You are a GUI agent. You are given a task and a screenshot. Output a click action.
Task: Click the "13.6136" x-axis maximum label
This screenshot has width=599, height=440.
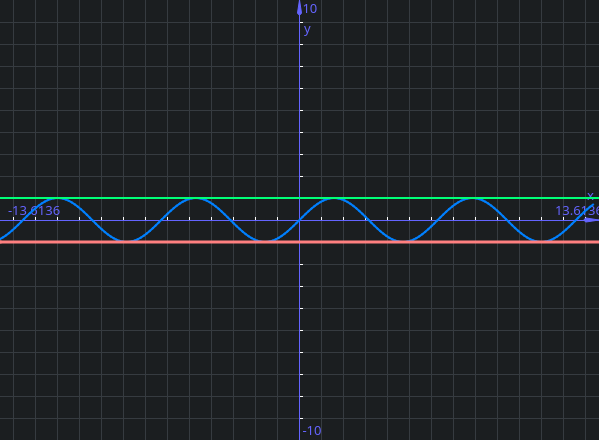coord(577,210)
